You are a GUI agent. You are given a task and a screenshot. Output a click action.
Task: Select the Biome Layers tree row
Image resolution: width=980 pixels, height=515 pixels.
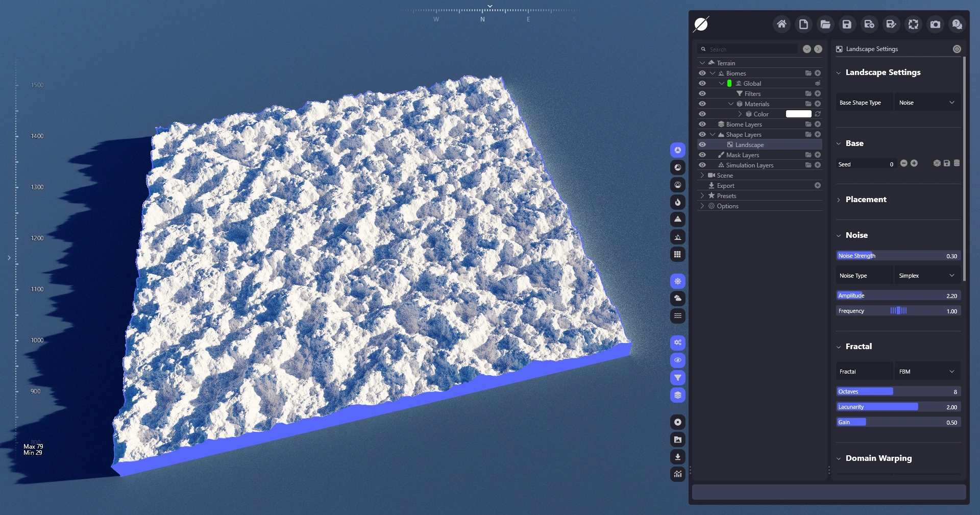[744, 125]
